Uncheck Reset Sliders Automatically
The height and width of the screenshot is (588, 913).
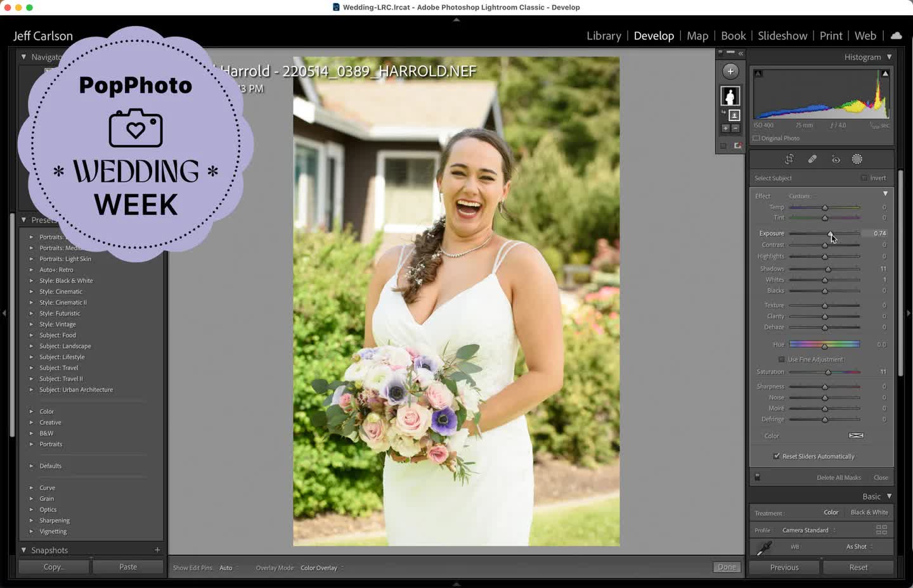coord(777,456)
